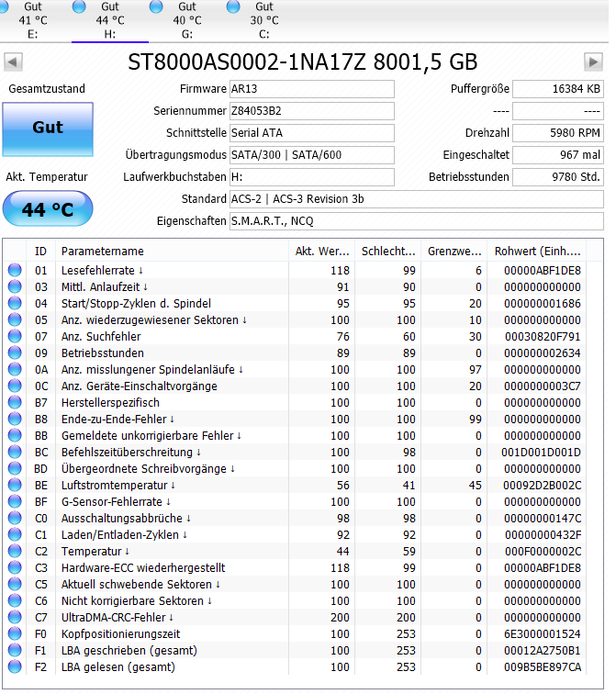The width and height of the screenshot is (616, 694).
Task: Click the Akt. Wer... column header
Action: [x=322, y=252]
